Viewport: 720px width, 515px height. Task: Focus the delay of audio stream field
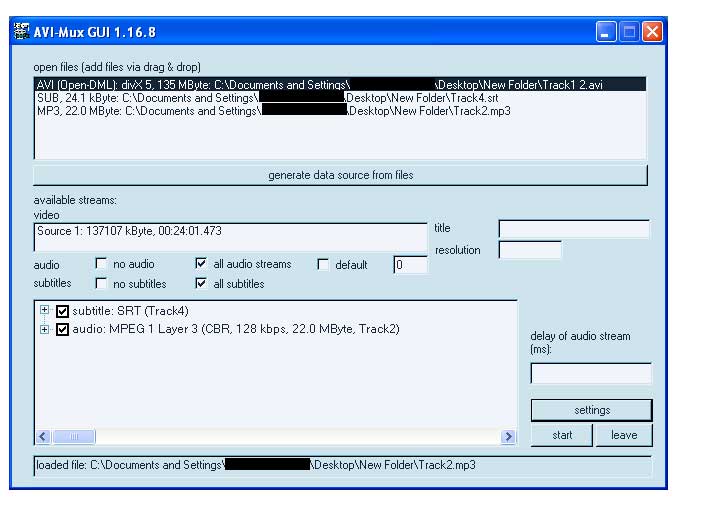pos(591,373)
